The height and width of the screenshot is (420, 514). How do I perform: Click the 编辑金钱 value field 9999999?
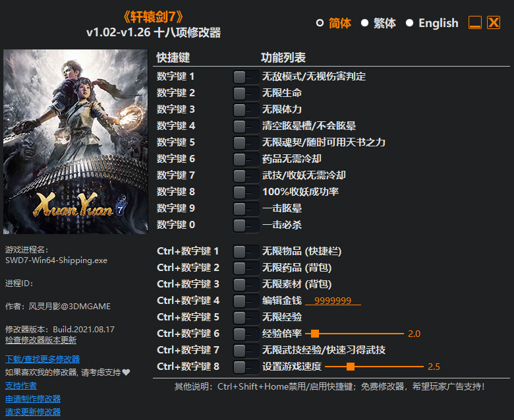(x=333, y=301)
